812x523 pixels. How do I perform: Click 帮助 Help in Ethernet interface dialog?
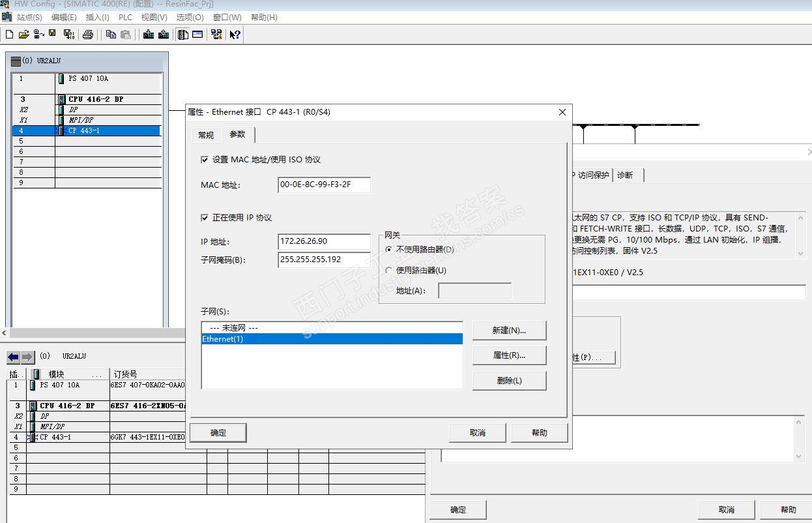tap(540, 433)
